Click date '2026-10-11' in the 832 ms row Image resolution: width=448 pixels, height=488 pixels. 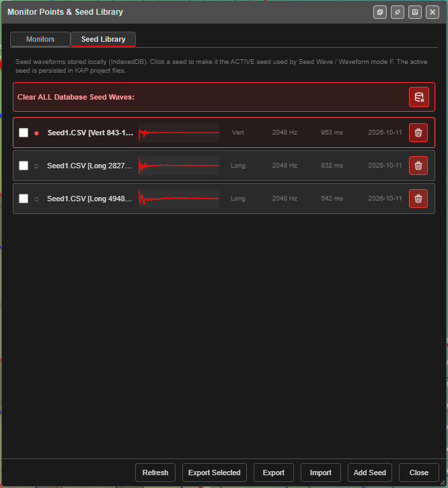coord(385,166)
